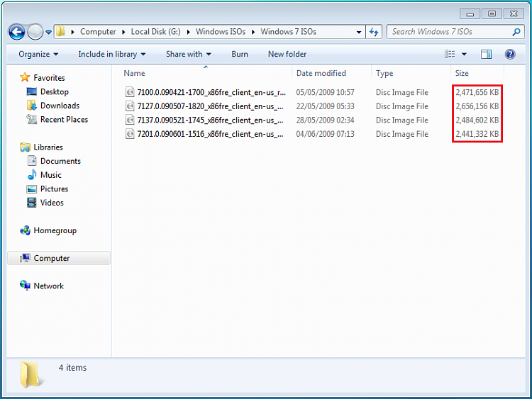
Task: Open Downloads in the navigation pane
Action: coord(60,106)
